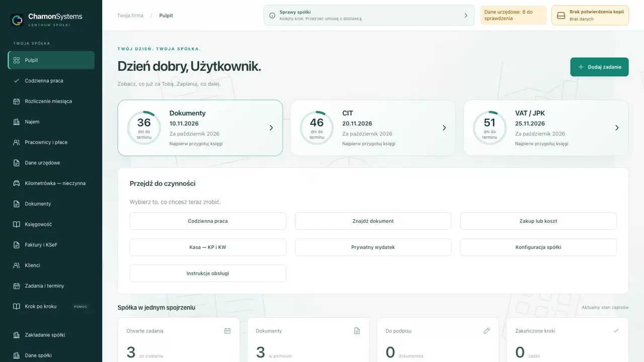This screenshot has height=362, width=644.
Task: Click the Kasa — KP i KW button
Action: pyautogui.click(x=208, y=247)
